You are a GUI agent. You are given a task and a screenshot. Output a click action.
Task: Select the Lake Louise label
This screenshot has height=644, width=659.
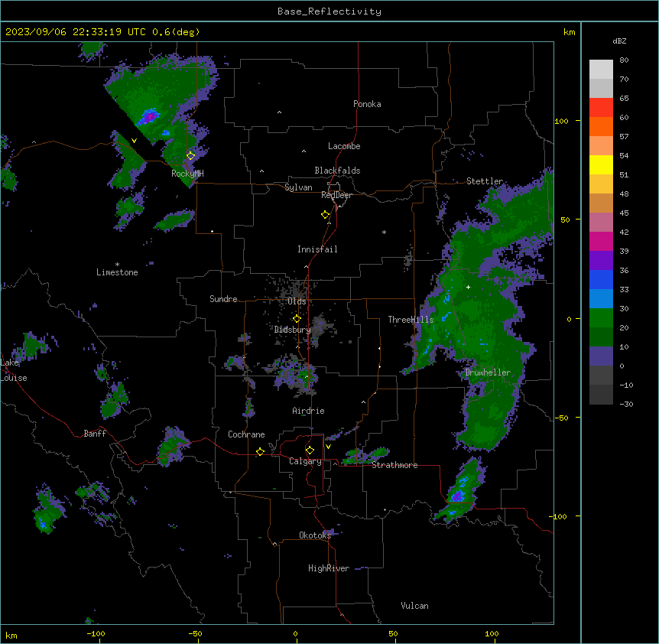(14, 370)
